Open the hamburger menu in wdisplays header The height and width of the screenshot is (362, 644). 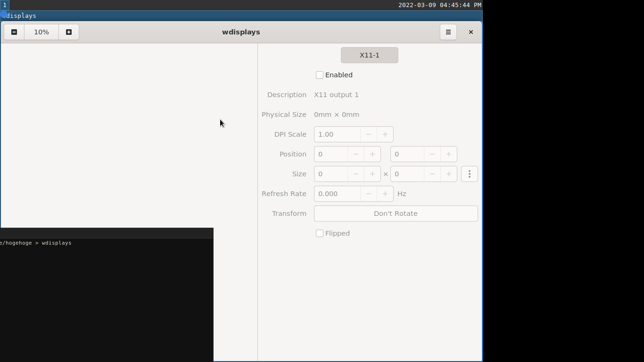pos(448,32)
